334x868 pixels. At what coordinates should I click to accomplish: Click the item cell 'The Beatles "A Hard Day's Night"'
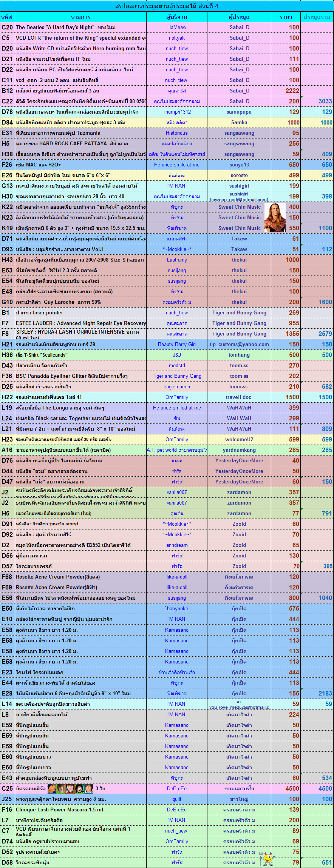81,27
